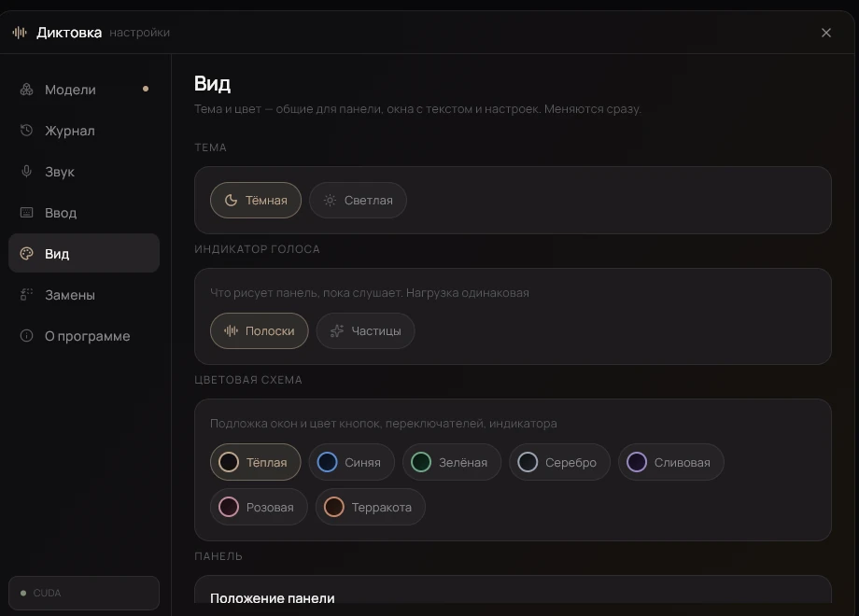Click the 'Тема и цвет' description
Viewport: 859px width, 616px height.
tap(417, 109)
